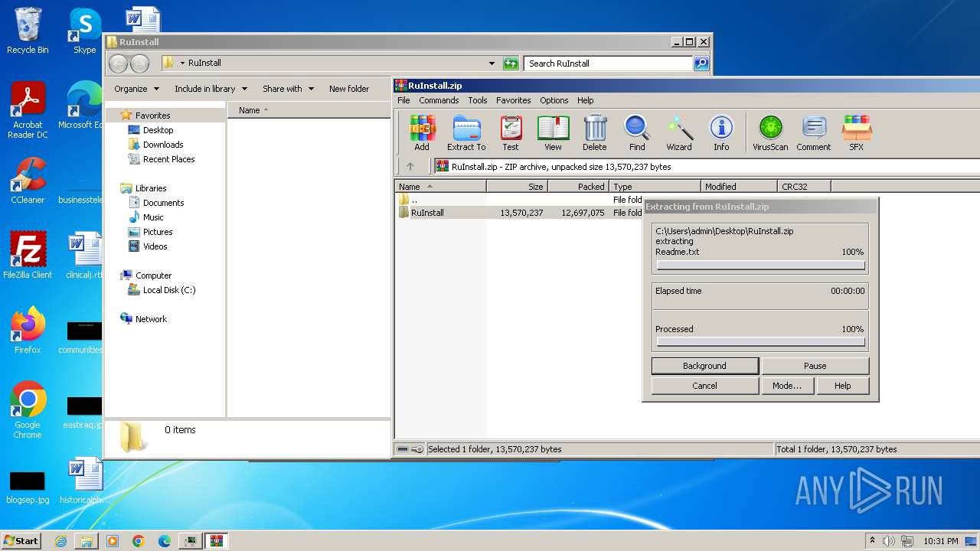
Task: Open Windows Media Player taskbar icon
Action: point(113,541)
